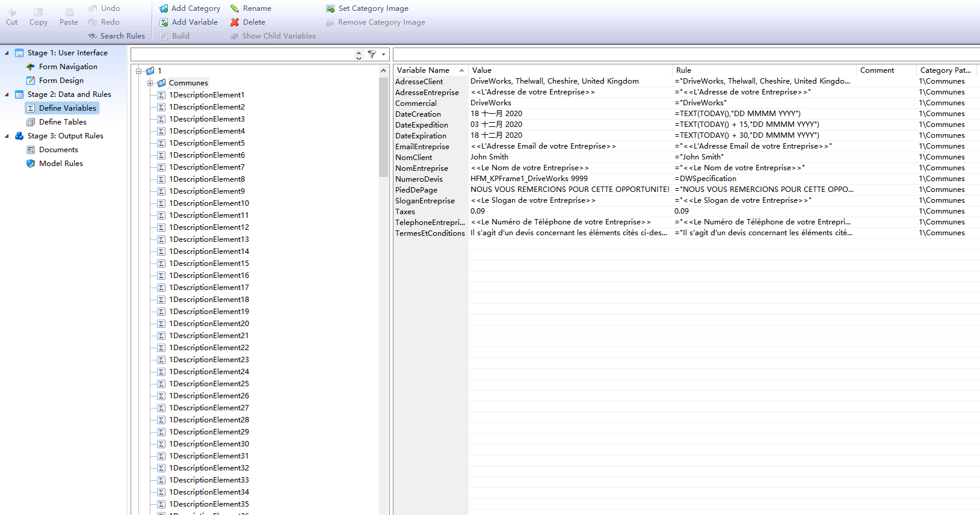Screen dimensions: 980x515
Task: Open Model Rules
Action: (x=55, y=164)
